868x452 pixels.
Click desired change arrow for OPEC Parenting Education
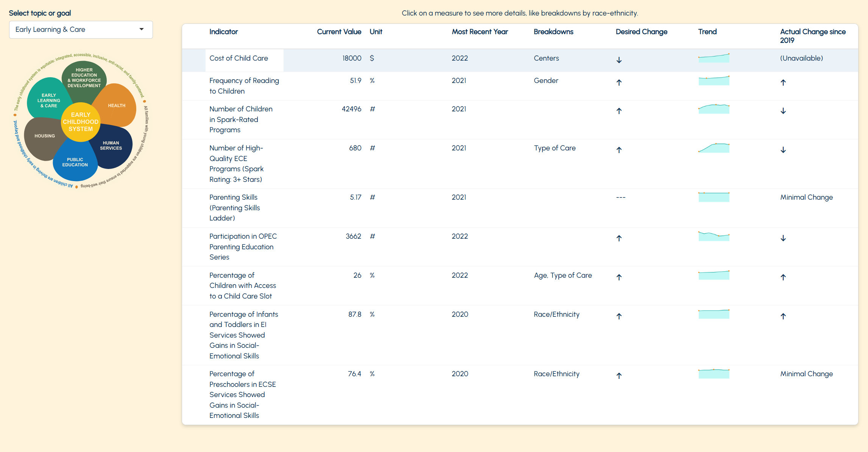coord(619,238)
